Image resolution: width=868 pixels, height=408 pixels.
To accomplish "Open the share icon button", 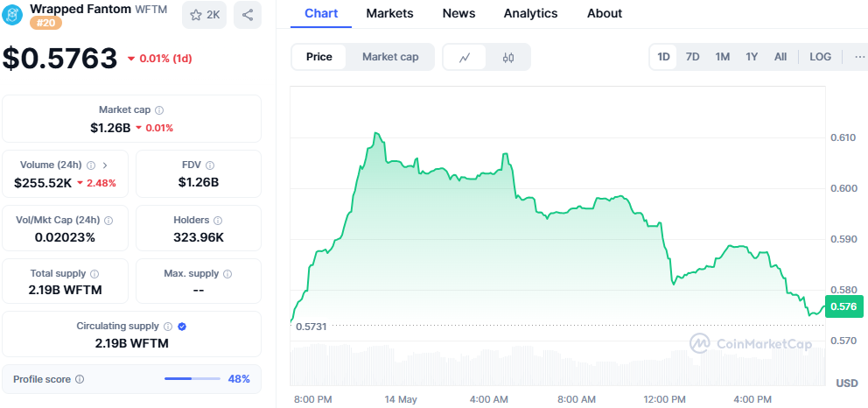I will [248, 15].
